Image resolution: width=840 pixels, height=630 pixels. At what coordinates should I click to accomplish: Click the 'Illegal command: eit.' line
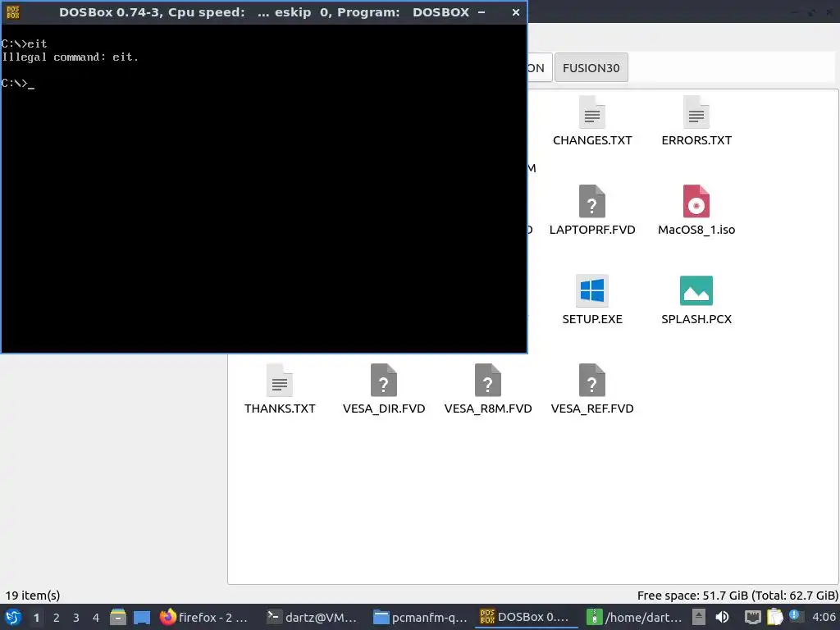pos(71,57)
